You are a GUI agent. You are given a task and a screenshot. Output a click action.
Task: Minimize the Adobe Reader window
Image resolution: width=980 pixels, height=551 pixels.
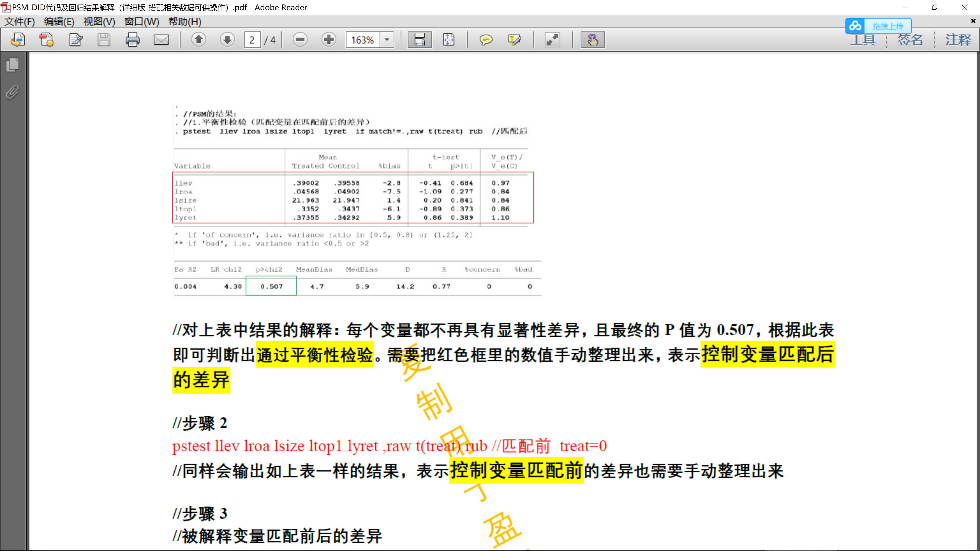coord(905,7)
